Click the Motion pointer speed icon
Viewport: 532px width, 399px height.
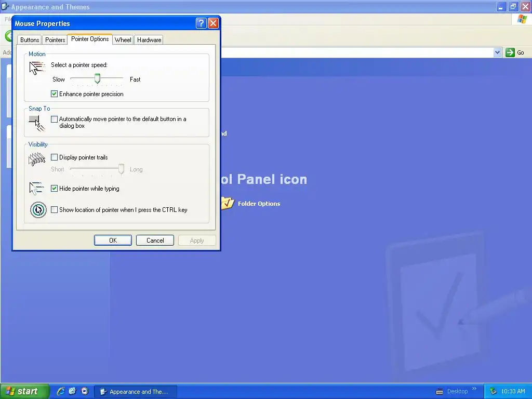coord(37,68)
